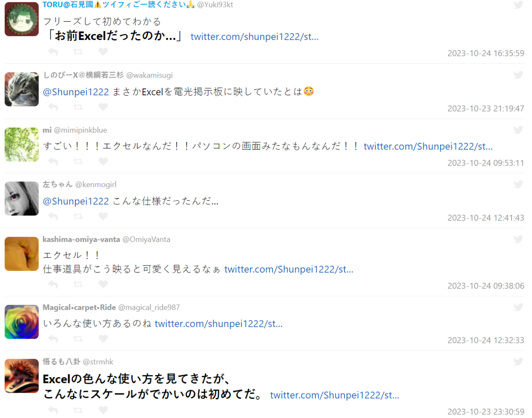Like the tweet by @mimipinkblue
Screen dimensions: 532x418
(103, 162)
